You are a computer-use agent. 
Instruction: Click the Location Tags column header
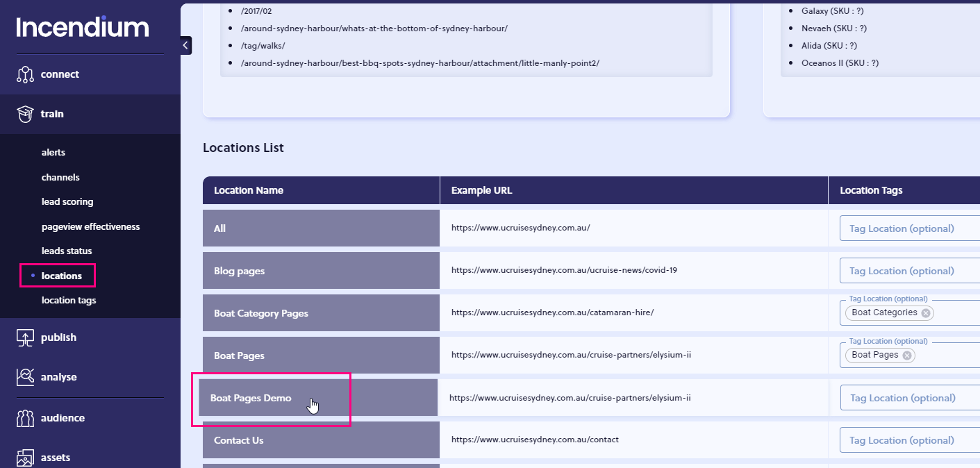[x=904, y=190]
